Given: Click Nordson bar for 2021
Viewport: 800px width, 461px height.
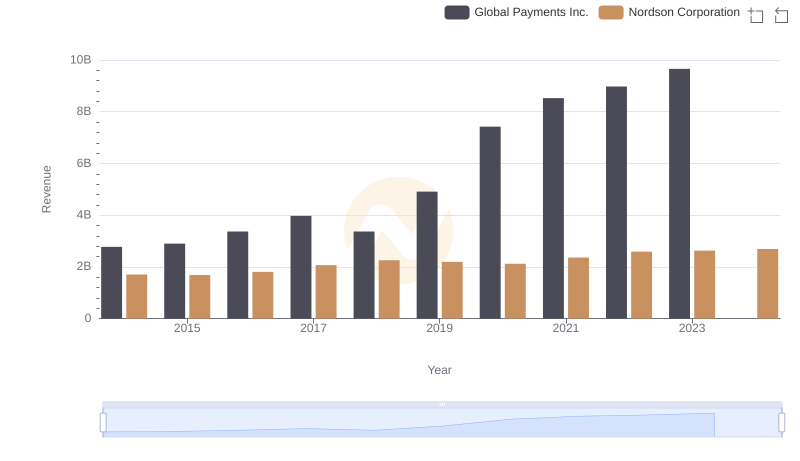Looking at the screenshot, I should (578, 288).
